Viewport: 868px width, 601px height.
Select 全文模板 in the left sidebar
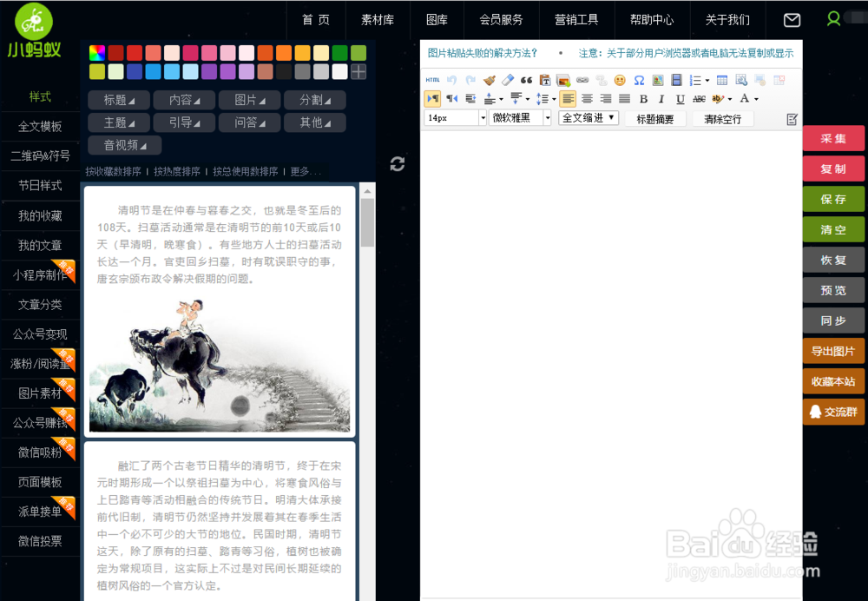(40, 126)
